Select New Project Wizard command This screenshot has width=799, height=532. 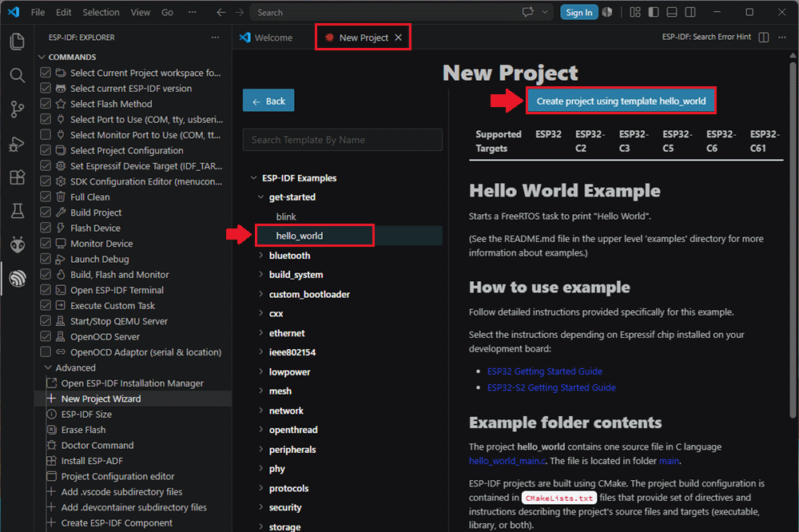[133, 399]
